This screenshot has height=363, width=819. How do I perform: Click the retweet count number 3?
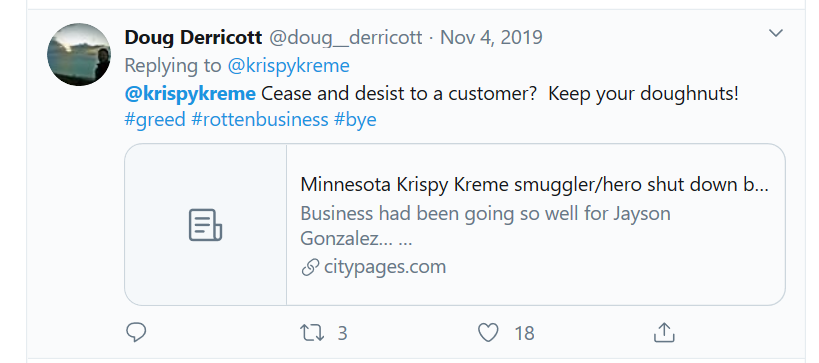coord(342,333)
